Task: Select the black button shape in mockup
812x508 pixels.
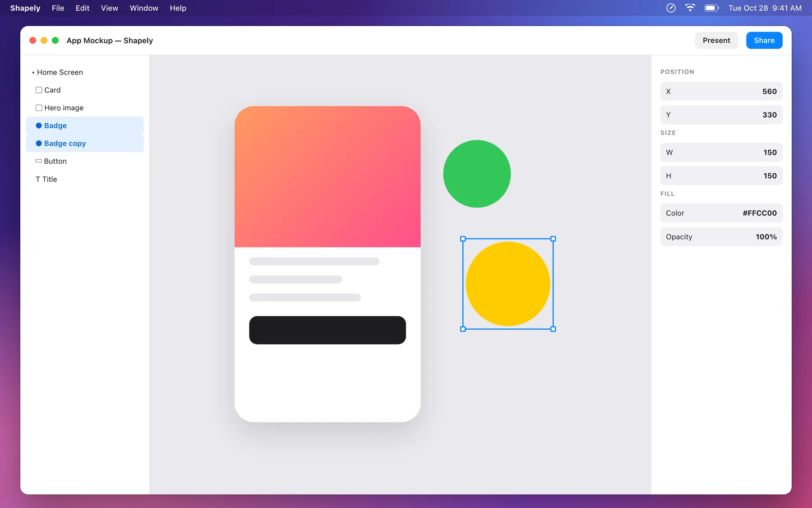Action: [x=328, y=330]
